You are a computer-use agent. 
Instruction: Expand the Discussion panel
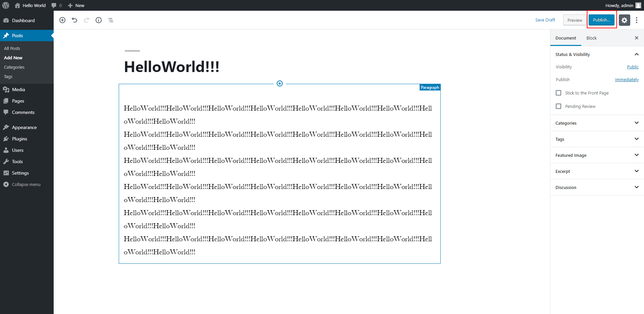tap(597, 187)
